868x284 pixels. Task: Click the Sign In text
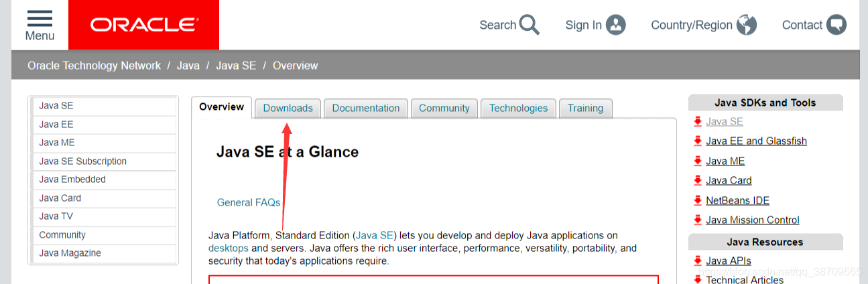point(584,25)
